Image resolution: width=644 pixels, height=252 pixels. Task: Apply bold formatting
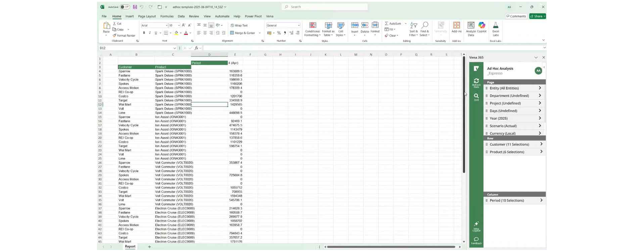[x=144, y=33]
